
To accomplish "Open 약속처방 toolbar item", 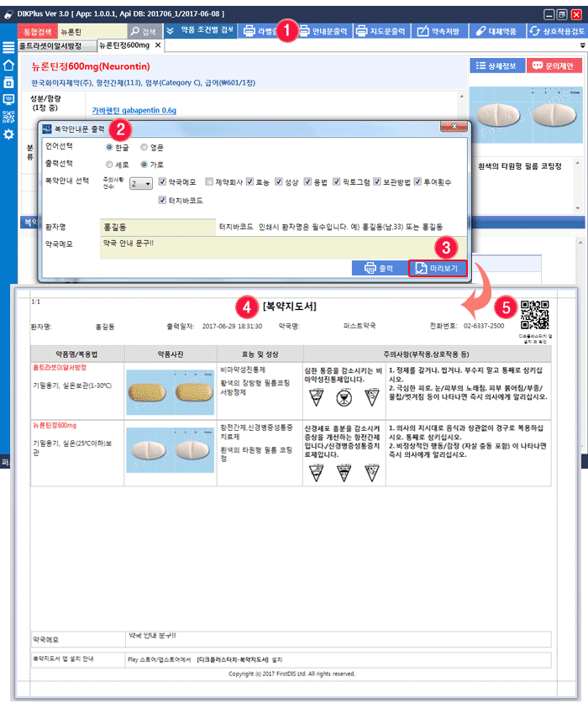I will tap(439, 31).
